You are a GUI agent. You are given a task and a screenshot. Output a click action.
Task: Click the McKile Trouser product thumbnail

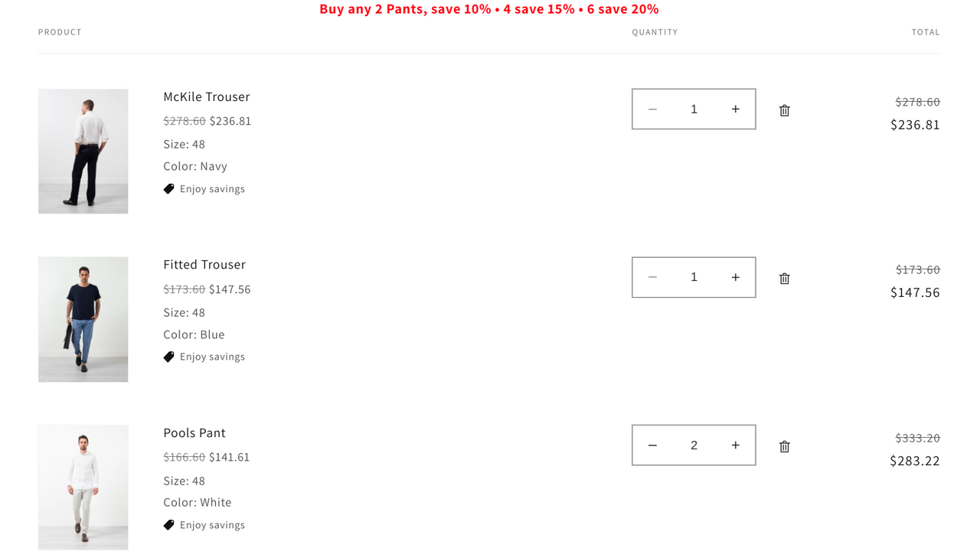83,152
